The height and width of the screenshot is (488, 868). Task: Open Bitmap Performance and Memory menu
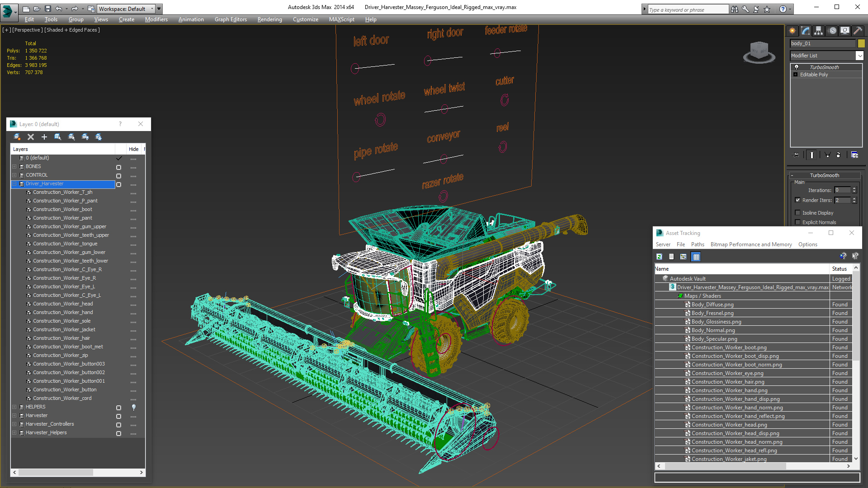(751, 244)
